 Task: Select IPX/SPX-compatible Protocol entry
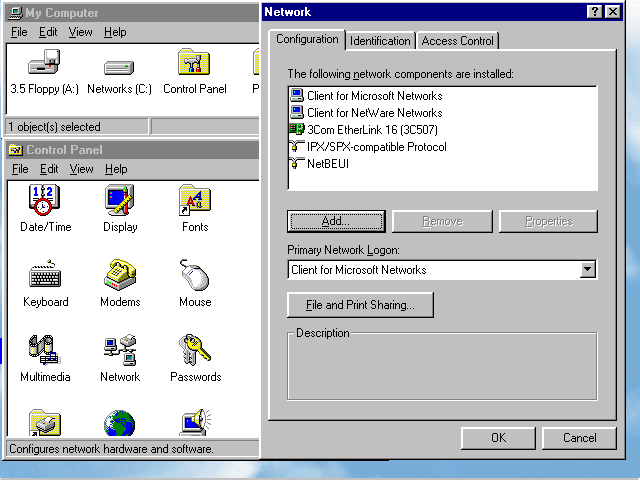click(368, 147)
